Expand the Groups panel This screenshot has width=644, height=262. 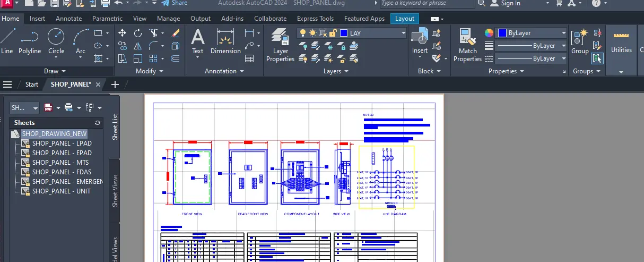(x=586, y=71)
